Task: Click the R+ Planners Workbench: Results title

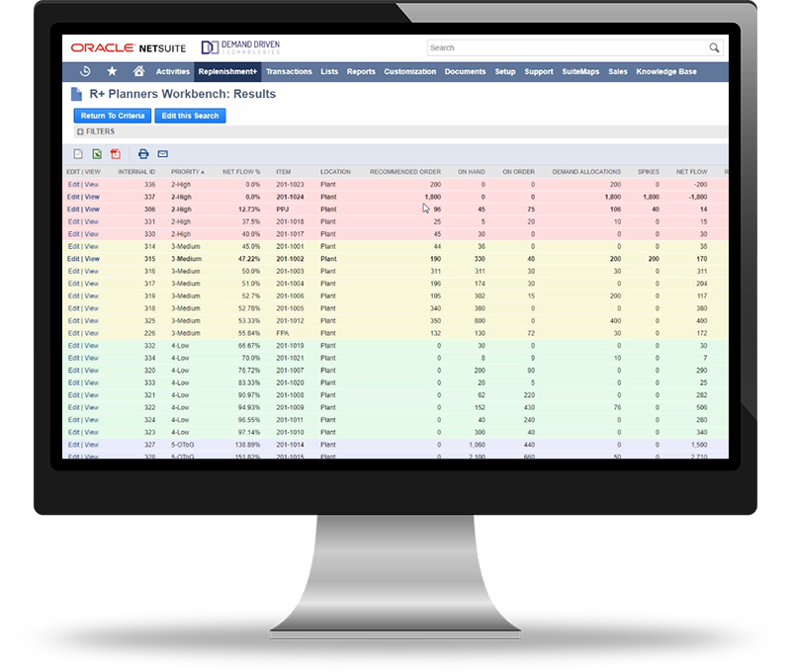Action: coord(183,94)
